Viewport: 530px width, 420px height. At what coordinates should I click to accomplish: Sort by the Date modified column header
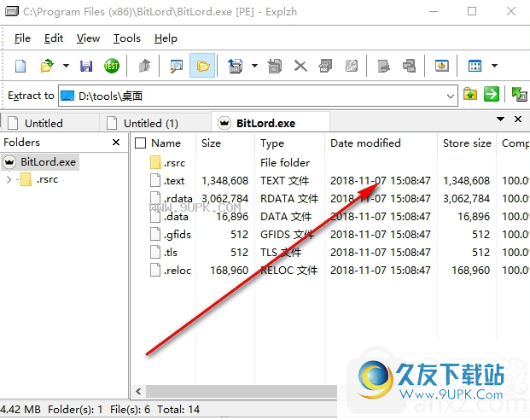pos(365,143)
